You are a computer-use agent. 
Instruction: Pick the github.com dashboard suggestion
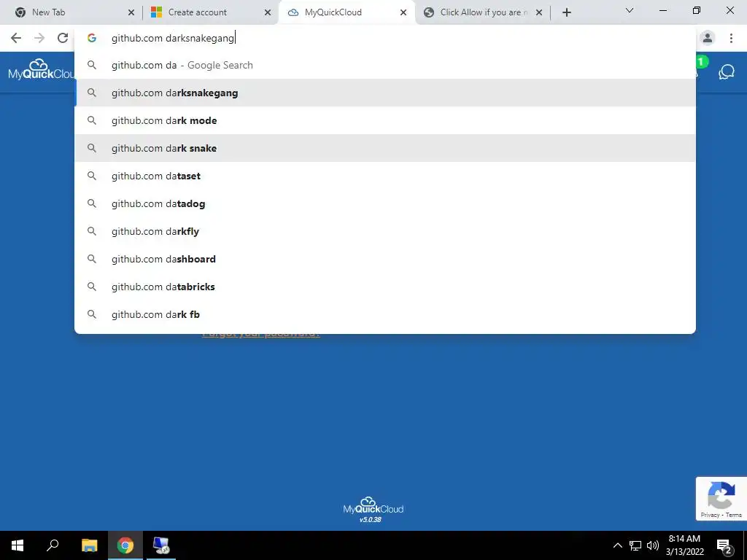(385, 259)
